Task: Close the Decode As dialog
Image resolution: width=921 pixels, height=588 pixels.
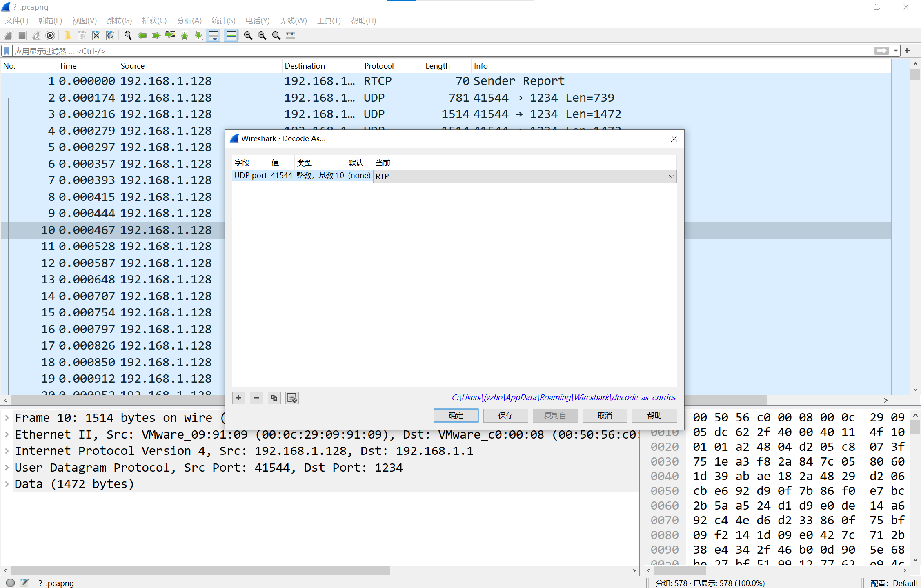Action: [674, 139]
